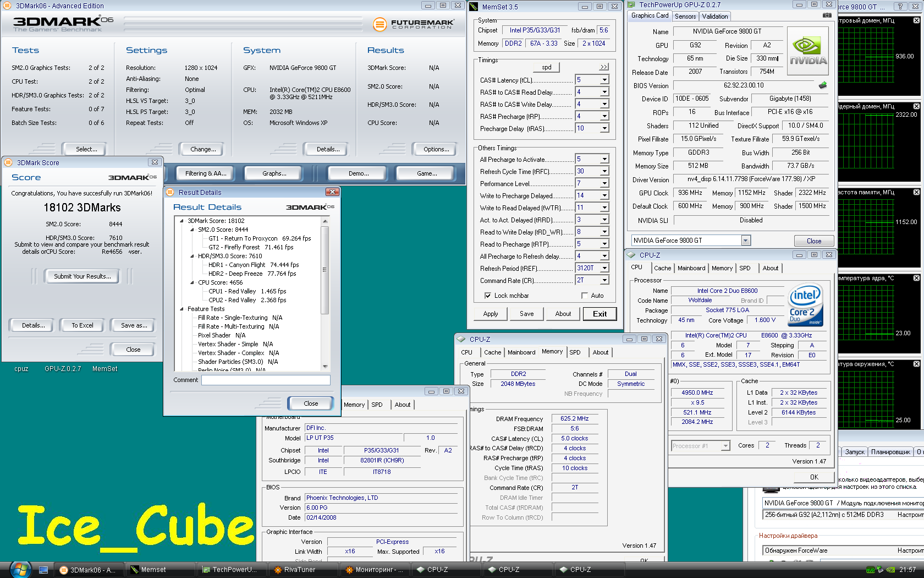Collapse the CPU Score tree node

(x=192, y=282)
